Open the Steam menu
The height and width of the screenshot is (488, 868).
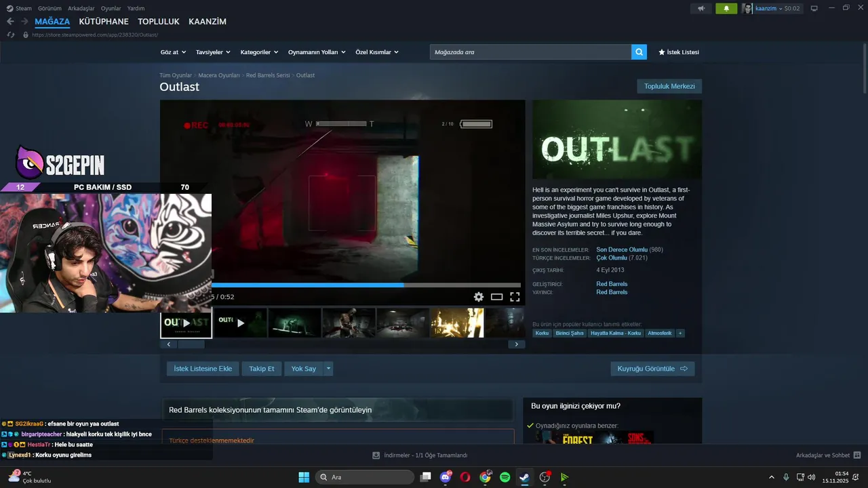[20, 8]
